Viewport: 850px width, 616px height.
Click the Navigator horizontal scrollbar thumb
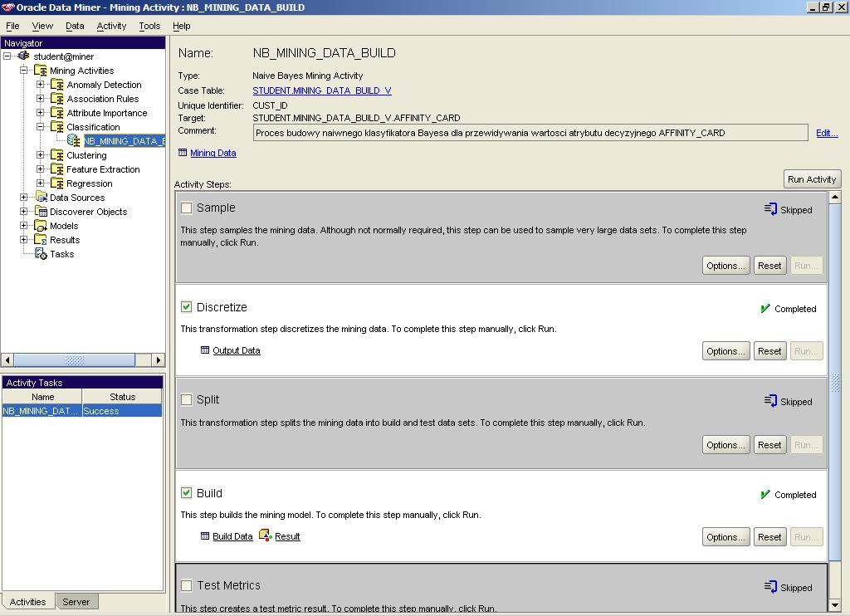click(x=74, y=360)
